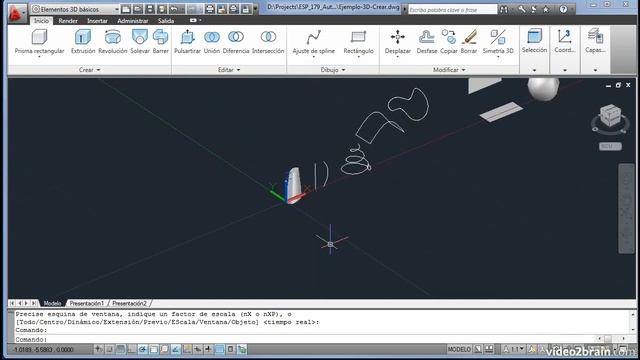Switch to the Salida ribbon tab
Image resolution: width=640 pixels, height=360 pixels.
(x=166, y=21)
